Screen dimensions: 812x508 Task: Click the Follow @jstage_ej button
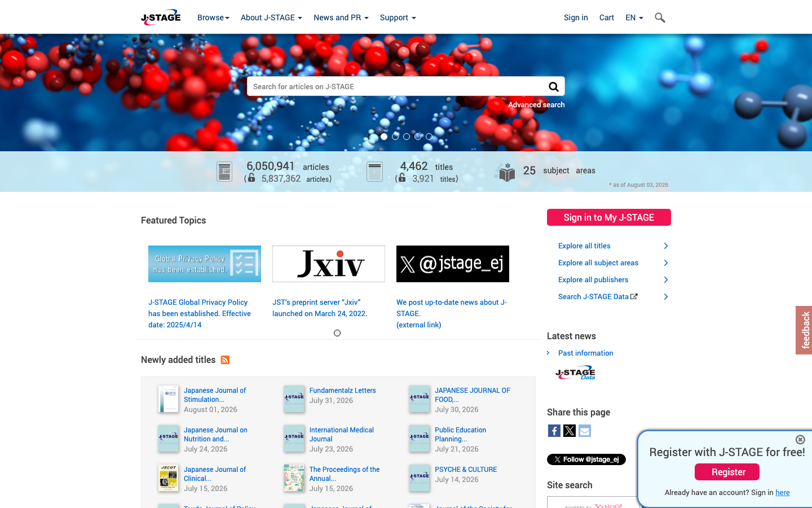tap(586, 459)
